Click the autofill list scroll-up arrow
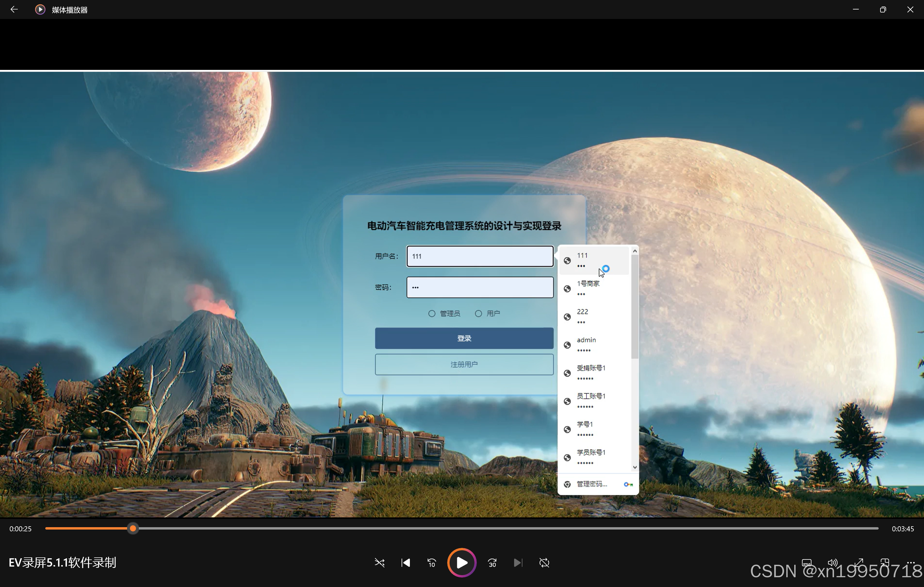924x587 pixels. point(635,251)
